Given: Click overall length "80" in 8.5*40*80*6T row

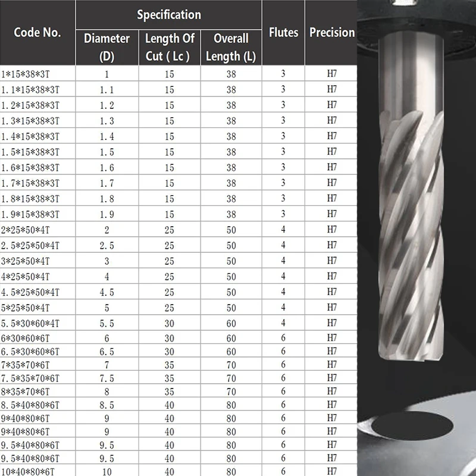Looking at the screenshot, I should (x=231, y=405).
